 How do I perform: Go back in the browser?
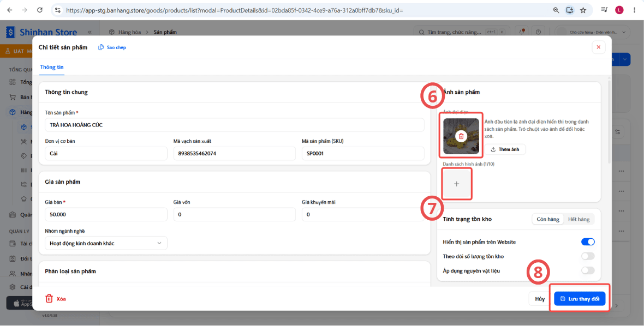click(10, 10)
